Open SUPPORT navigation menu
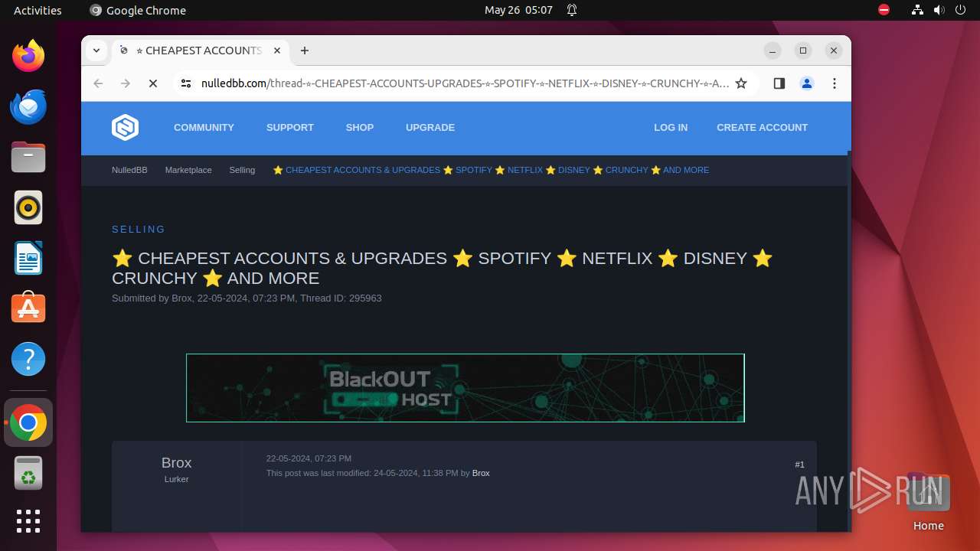980x551 pixels. [290, 128]
